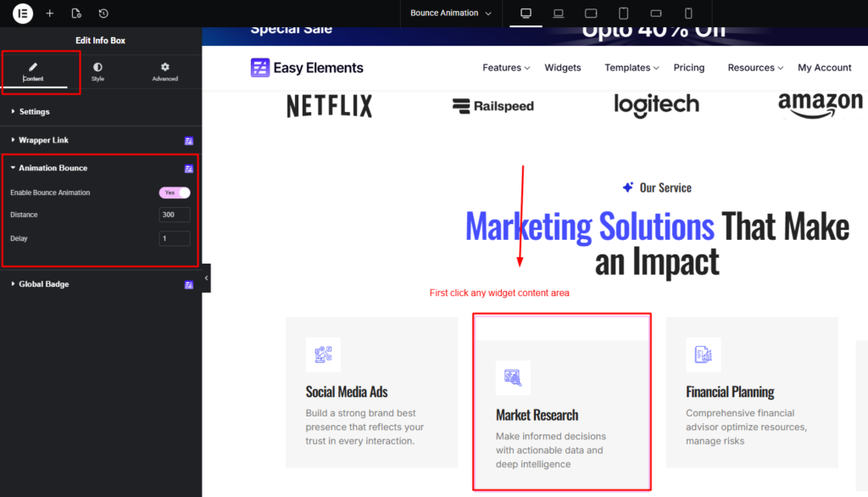
Task: Expand the Wrapper Link section
Action: (x=43, y=140)
